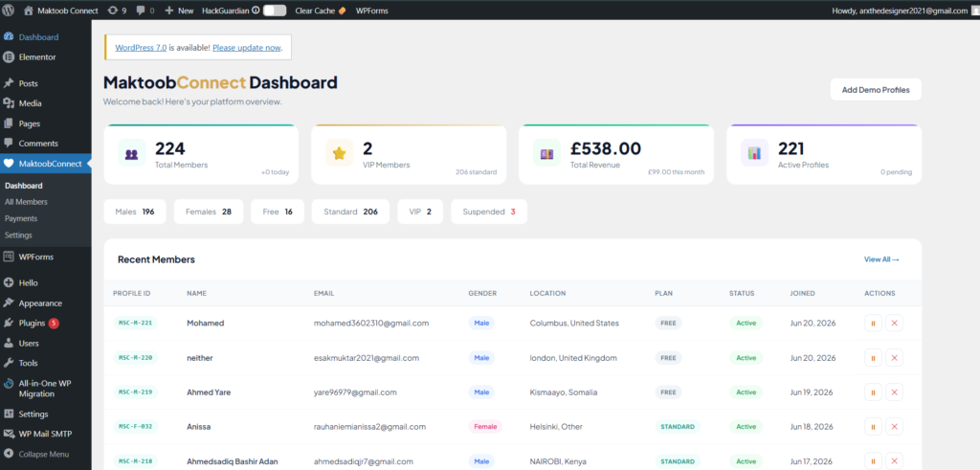Click the WordPress 7.0 link
Image resolution: width=980 pixels, height=470 pixels.
click(x=141, y=48)
